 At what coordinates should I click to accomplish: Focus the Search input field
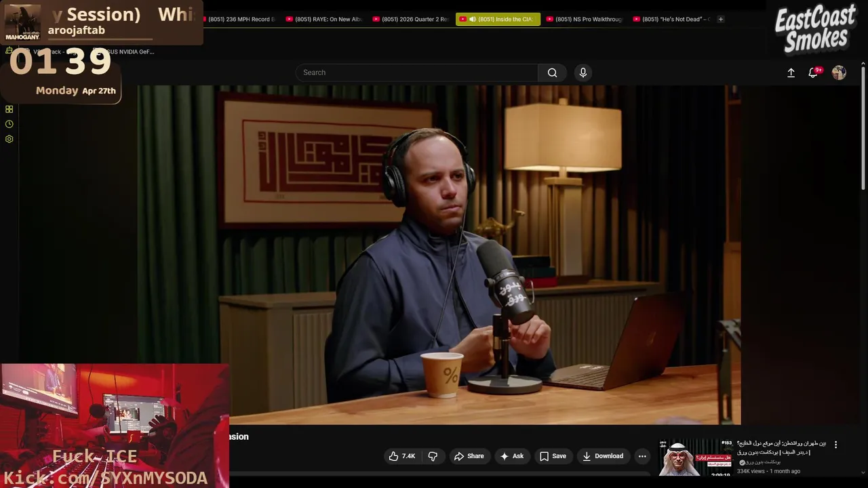pos(417,73)
